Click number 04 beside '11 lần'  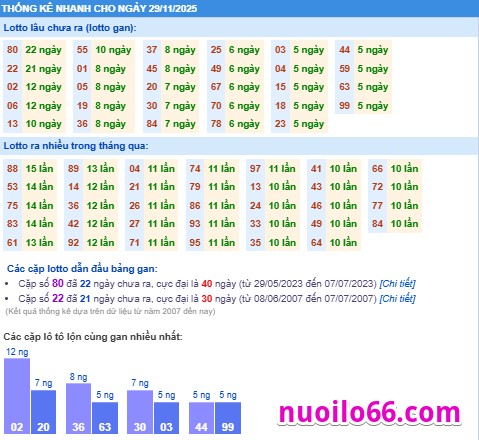pyautogui.click(x=134, y=168)
